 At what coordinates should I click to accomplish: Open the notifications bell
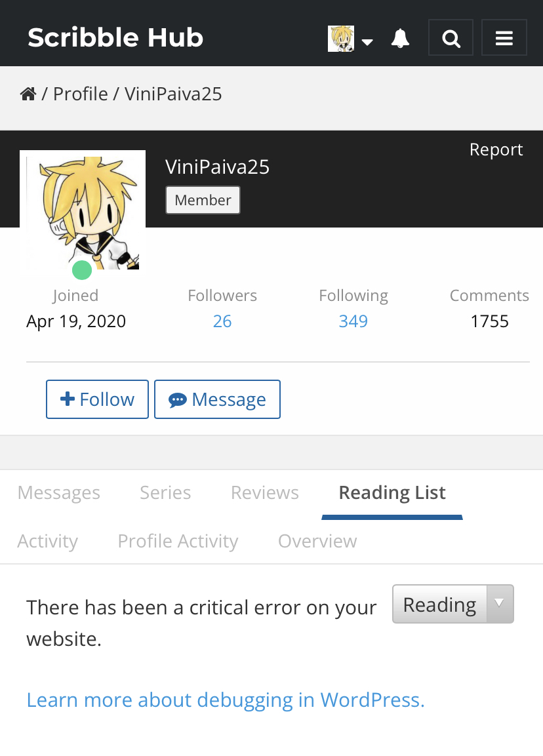(x=400, y=38)
